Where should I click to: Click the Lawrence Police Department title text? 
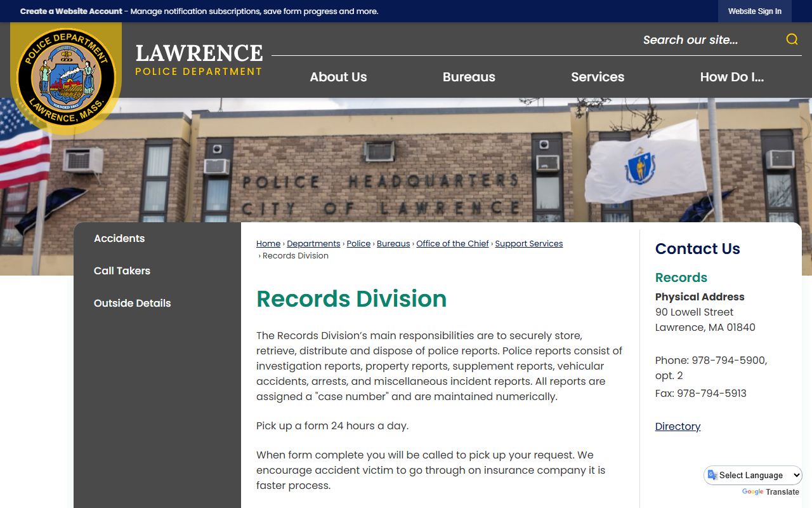point(199,60)
